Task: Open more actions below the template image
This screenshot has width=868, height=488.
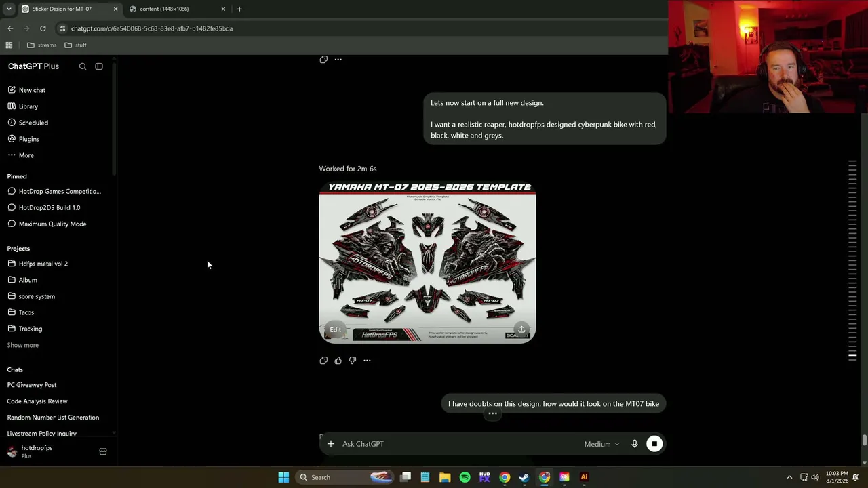Action: click(x=367, y=361)
